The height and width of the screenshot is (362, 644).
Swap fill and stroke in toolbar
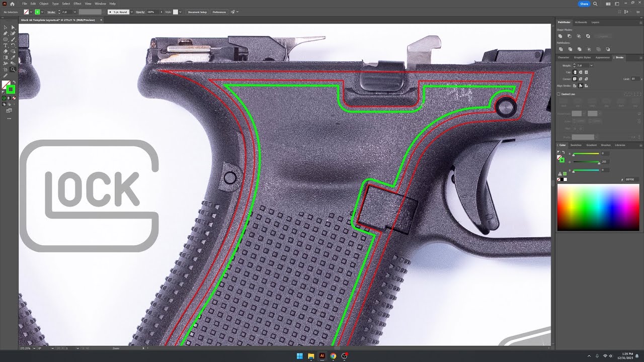[14, 82]
